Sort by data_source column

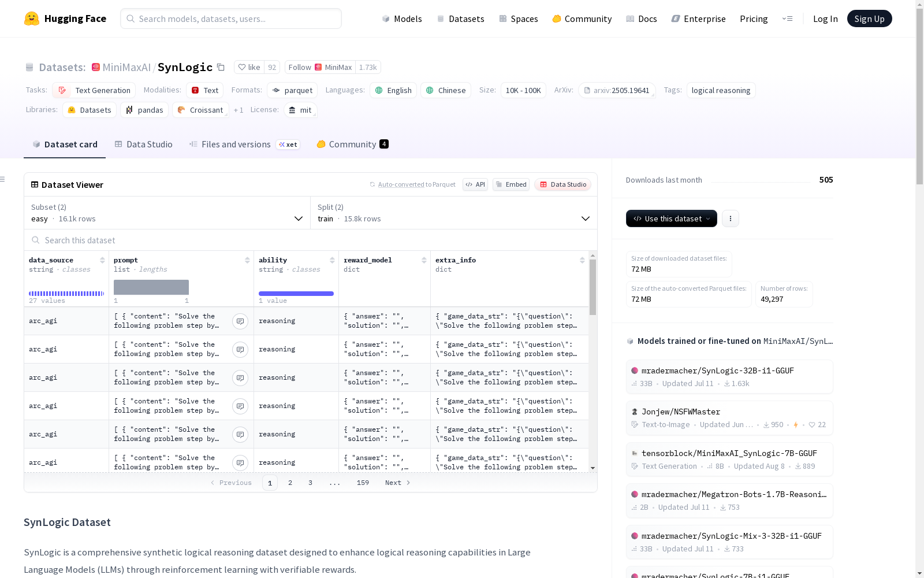102,260
